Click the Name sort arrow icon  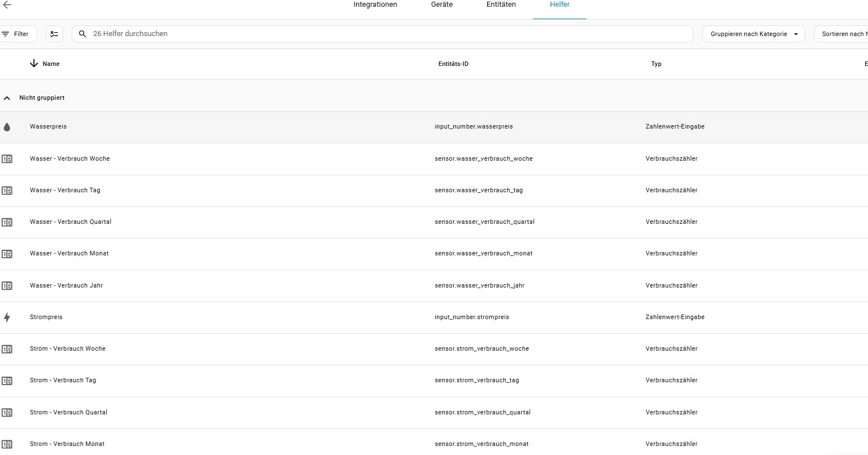coord(34,64)
